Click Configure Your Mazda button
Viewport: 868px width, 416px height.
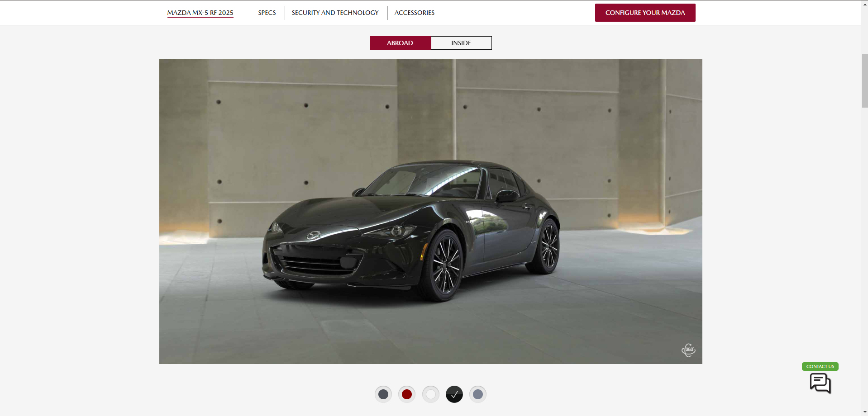coord(645,13)
